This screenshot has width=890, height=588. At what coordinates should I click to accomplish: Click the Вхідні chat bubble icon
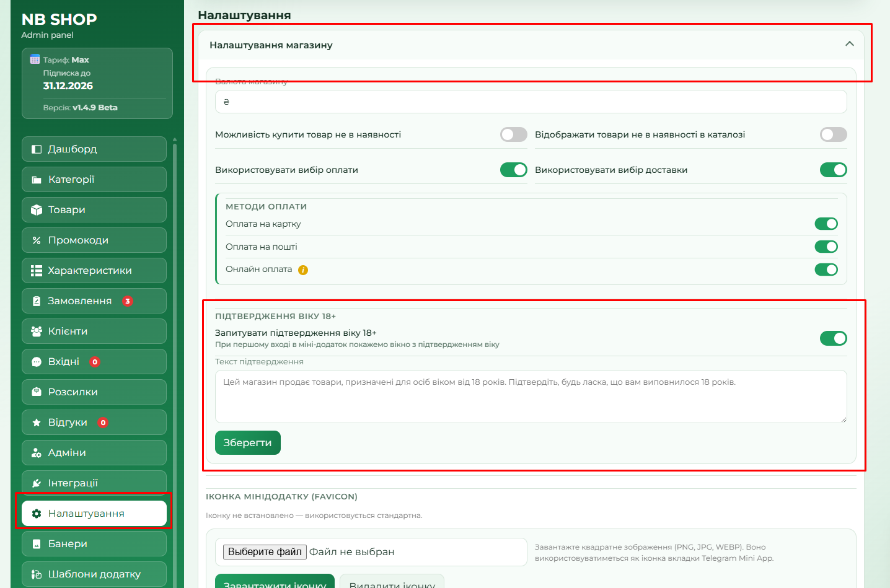[37, 362]
